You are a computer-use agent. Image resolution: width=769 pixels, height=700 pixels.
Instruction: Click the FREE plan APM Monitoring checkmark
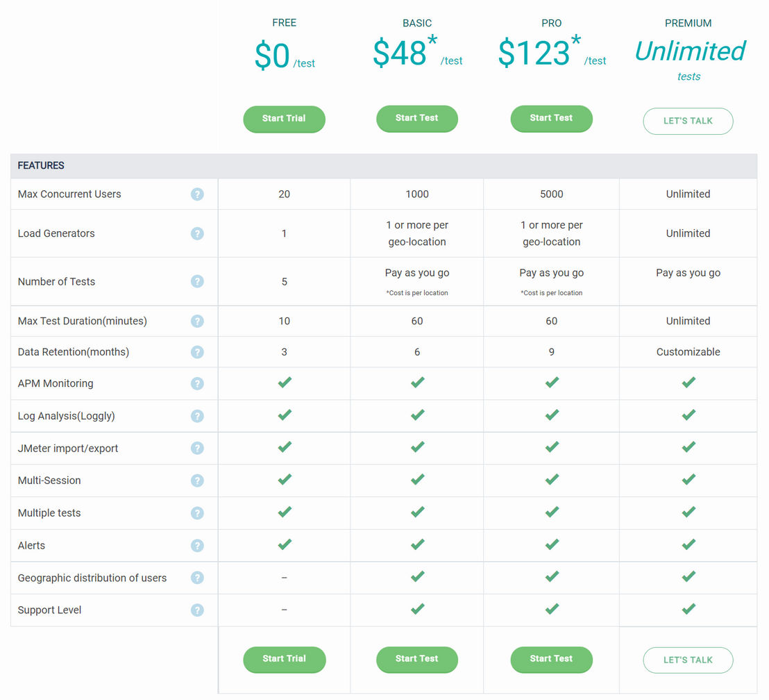tap(285, 383)
